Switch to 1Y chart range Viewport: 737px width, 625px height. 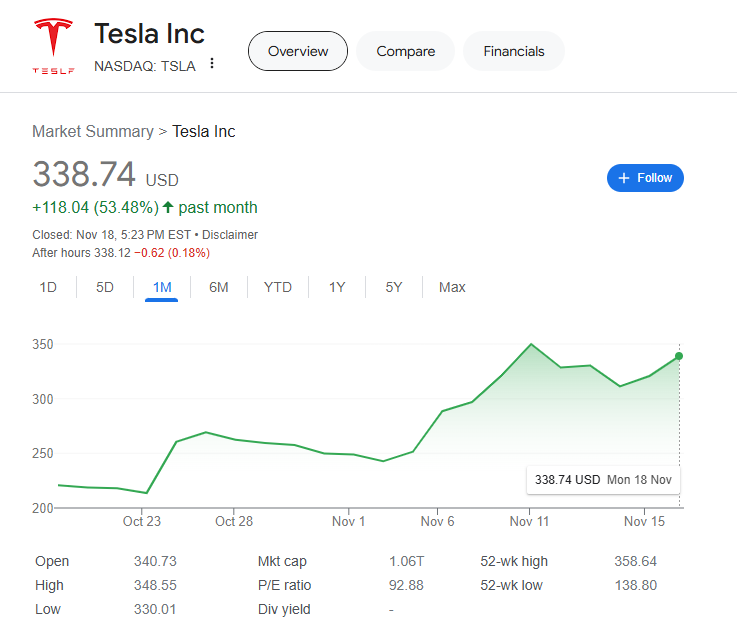337,287
